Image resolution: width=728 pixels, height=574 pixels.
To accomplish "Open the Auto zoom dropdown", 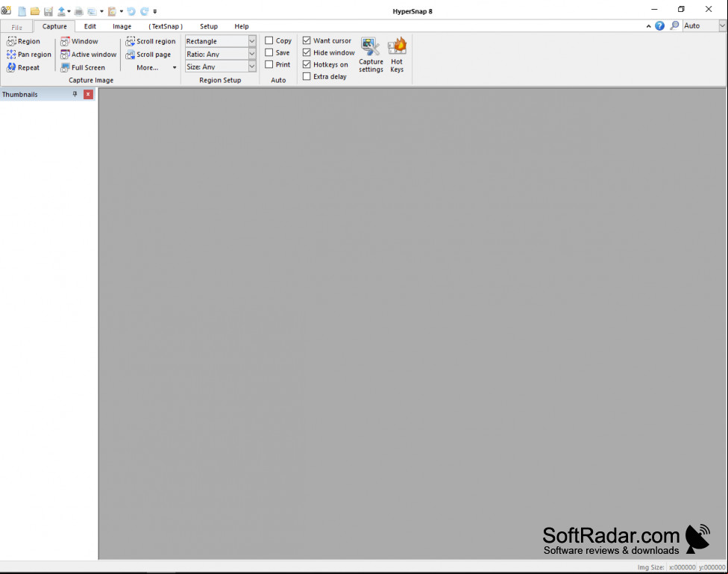I will pos(723,26).
